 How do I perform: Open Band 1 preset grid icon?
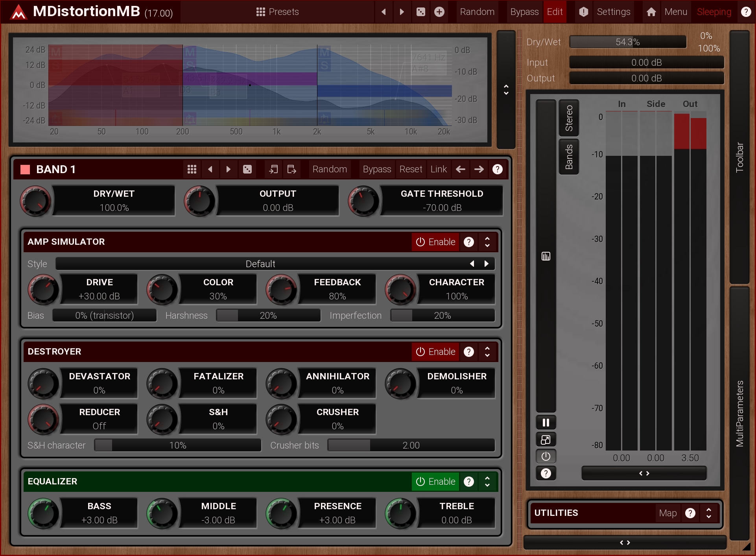click(192, 169)
